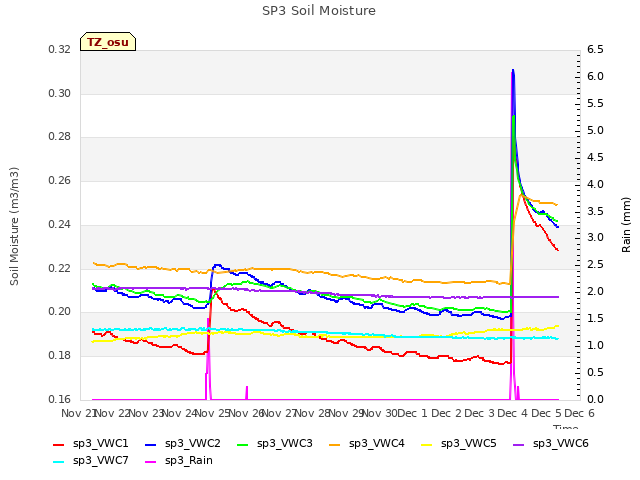This screenshot has width=640, height=480.
Task: Click the 0.22 left axis tick label
Action: 60,269
